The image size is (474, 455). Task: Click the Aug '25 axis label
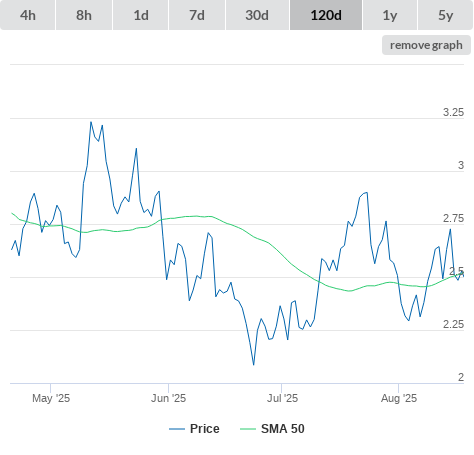[399, 398]
